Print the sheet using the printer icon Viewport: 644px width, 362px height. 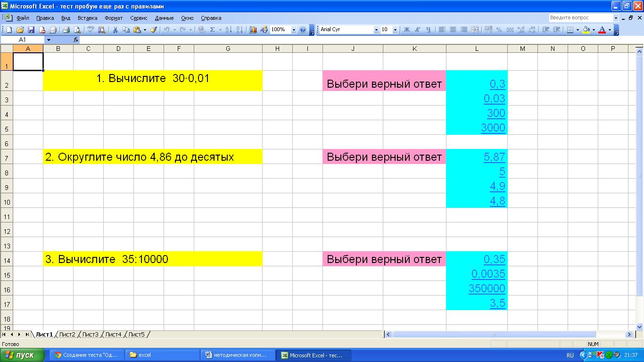point(66,30)
